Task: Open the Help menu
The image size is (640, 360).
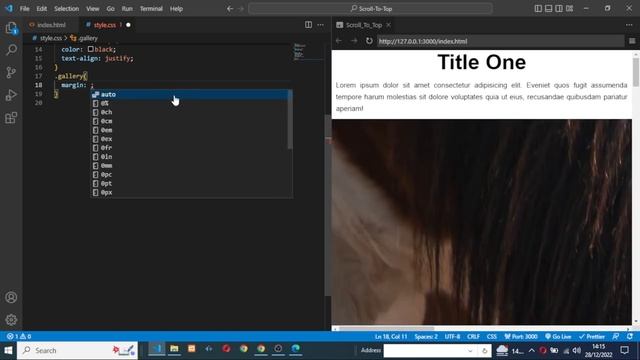Action: 176,9
